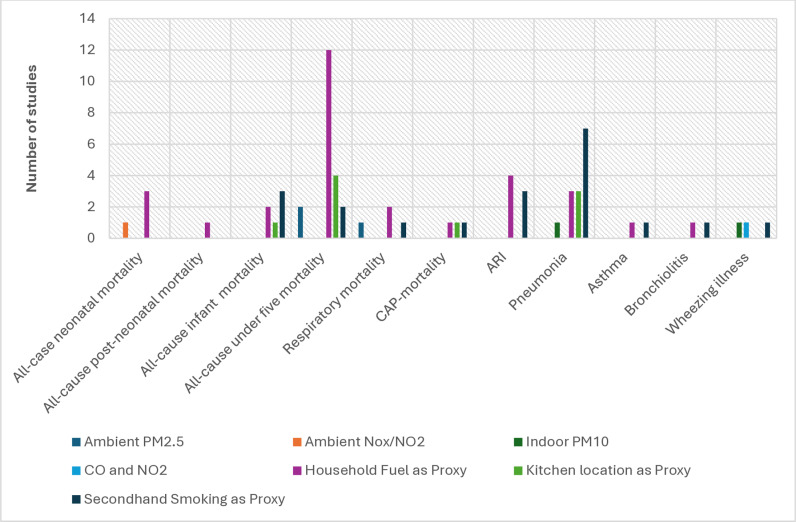Click the y-axis value 0
Viewport: 796px width, 522px height.
91,238
